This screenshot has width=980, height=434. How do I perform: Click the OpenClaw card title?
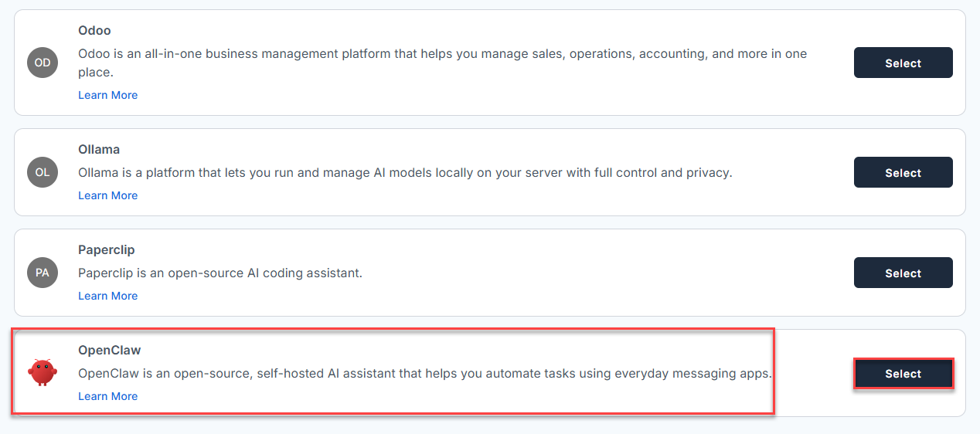110,350
